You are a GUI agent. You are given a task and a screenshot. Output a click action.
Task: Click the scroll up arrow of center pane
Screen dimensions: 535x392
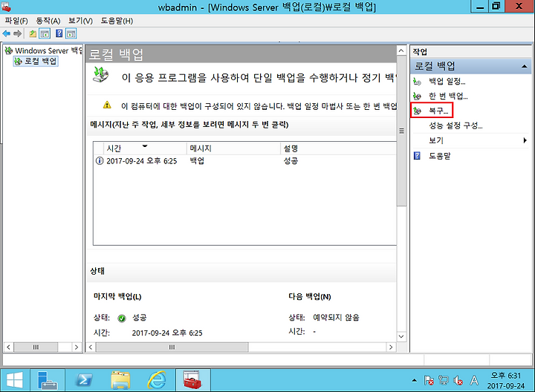coord(401,50)
